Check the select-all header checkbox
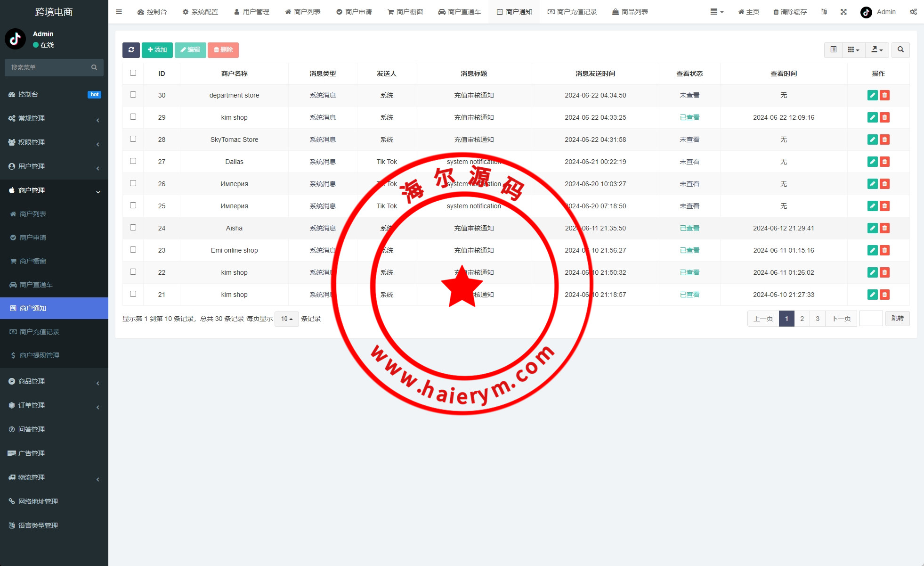The image size is (924, 566). click(x=133, y=73)
